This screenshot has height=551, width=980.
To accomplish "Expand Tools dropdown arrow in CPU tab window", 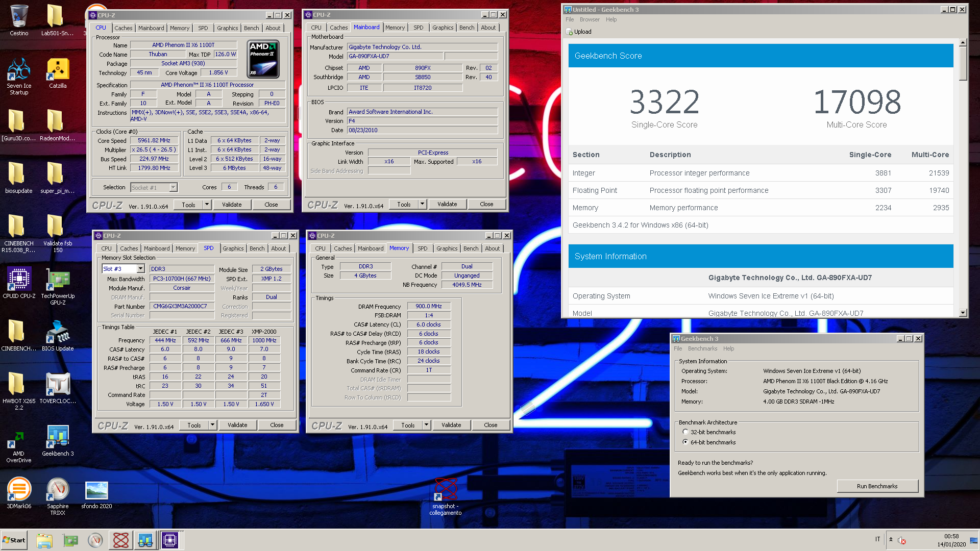I will click(207, 205).
